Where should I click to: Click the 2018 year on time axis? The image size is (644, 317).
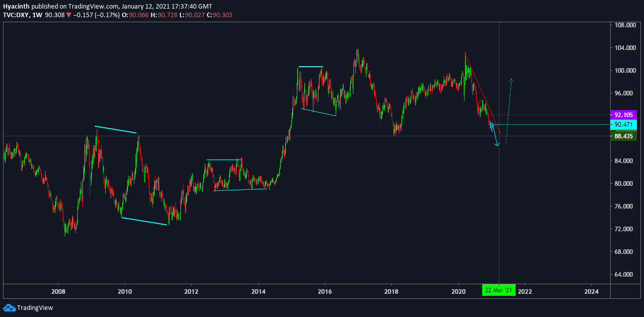point(391,291)
